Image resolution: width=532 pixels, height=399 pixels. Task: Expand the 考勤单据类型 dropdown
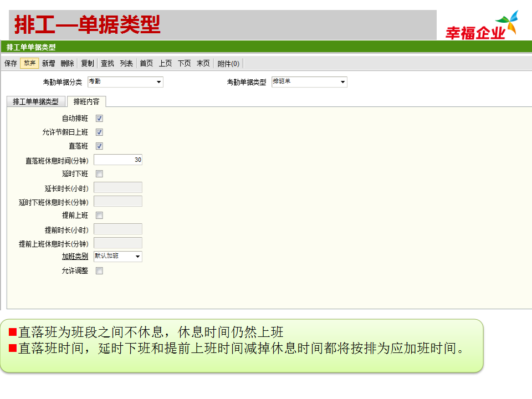click(342, 82)
